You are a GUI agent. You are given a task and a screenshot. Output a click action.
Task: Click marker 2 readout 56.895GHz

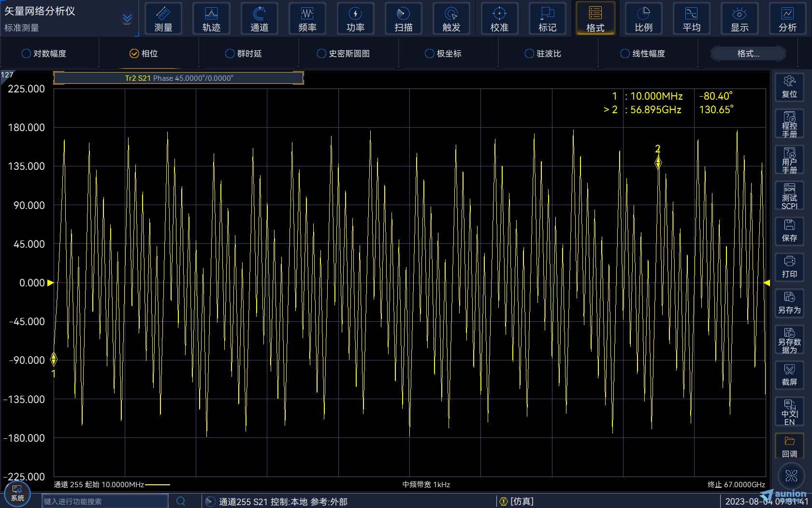coord(655,110)
